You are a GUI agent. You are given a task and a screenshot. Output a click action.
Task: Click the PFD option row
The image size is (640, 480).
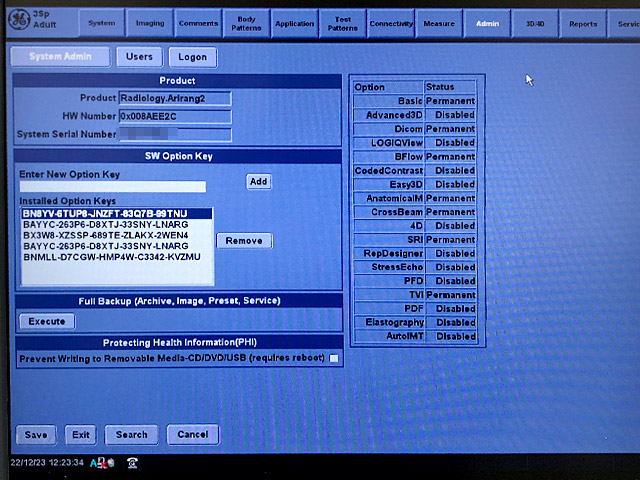[x=415, y=281]
